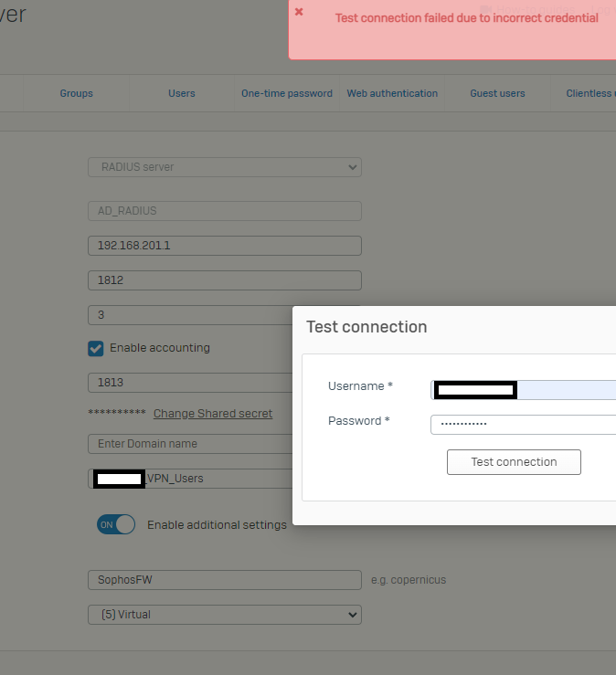Open the (5) Virtual port type dropdown
The width and height of the screenshot is (616, 675).
225,615
